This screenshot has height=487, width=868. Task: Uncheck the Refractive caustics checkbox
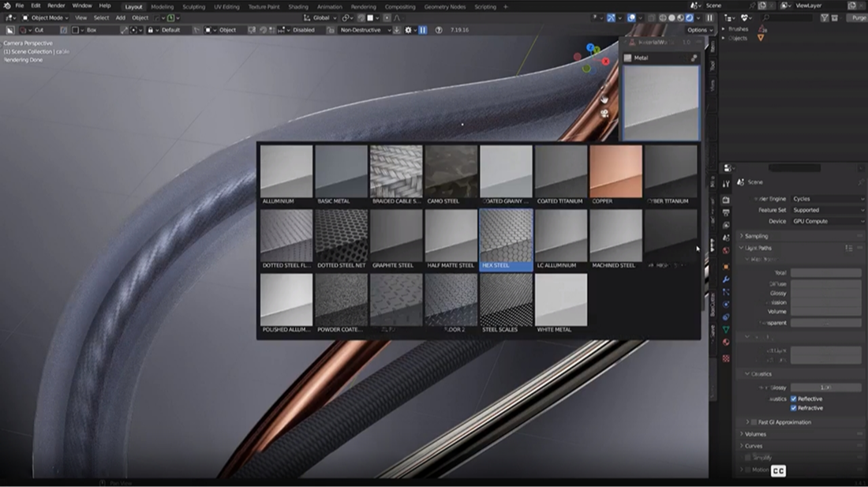(794, 408)
